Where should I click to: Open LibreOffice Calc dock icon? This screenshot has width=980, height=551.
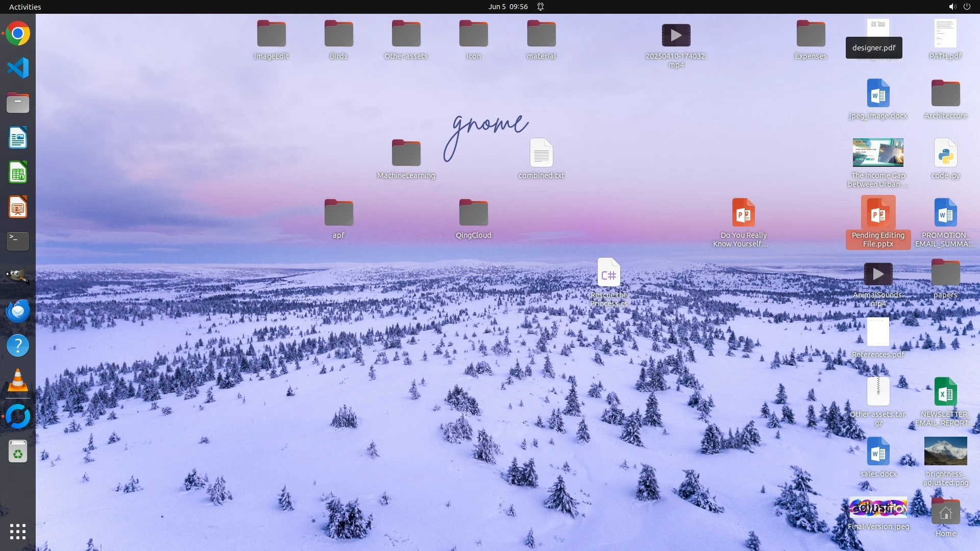(x=18, y=172)
